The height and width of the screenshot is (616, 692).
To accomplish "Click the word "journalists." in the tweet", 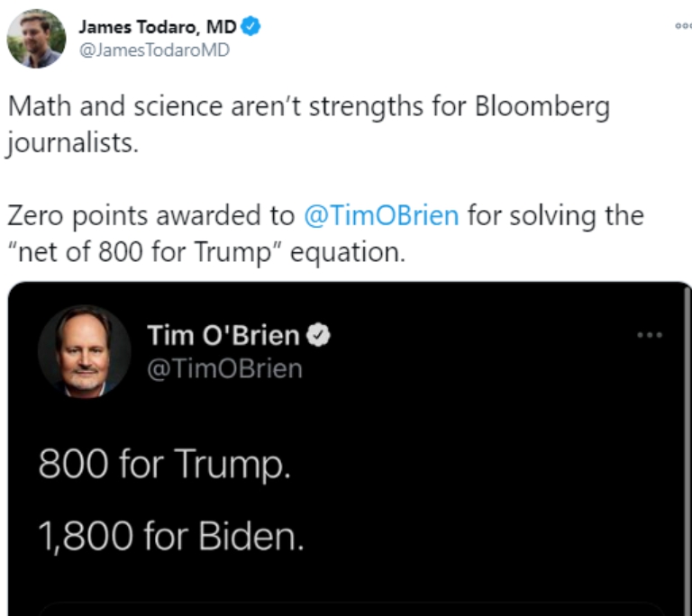I will tap(72, 144).
